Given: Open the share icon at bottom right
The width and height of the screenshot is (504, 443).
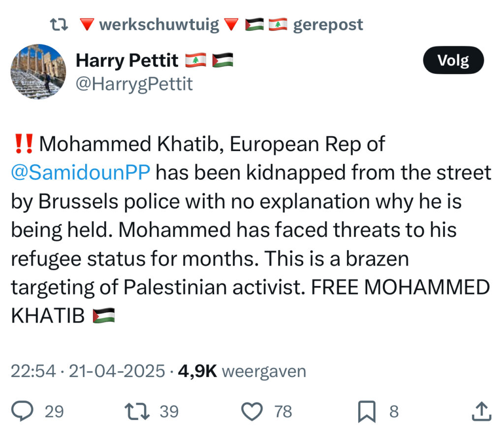Looking at the screenshot, I should coord(481,411).
